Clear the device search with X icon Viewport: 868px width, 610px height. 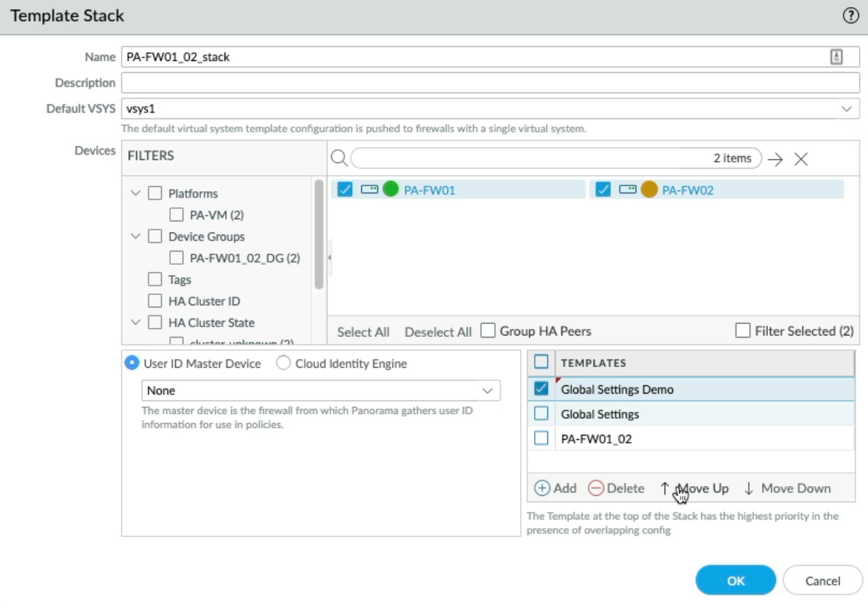tap(801, 159)
